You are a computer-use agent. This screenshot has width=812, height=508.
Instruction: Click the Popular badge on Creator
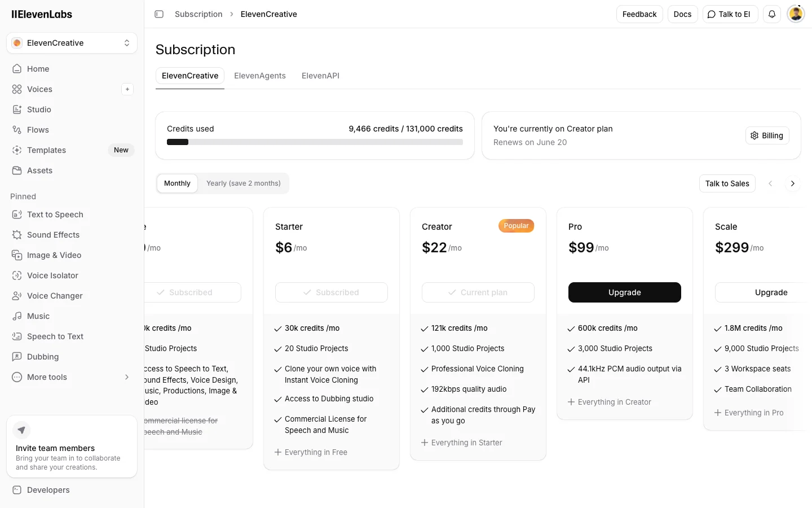click(x=516, y=226)
